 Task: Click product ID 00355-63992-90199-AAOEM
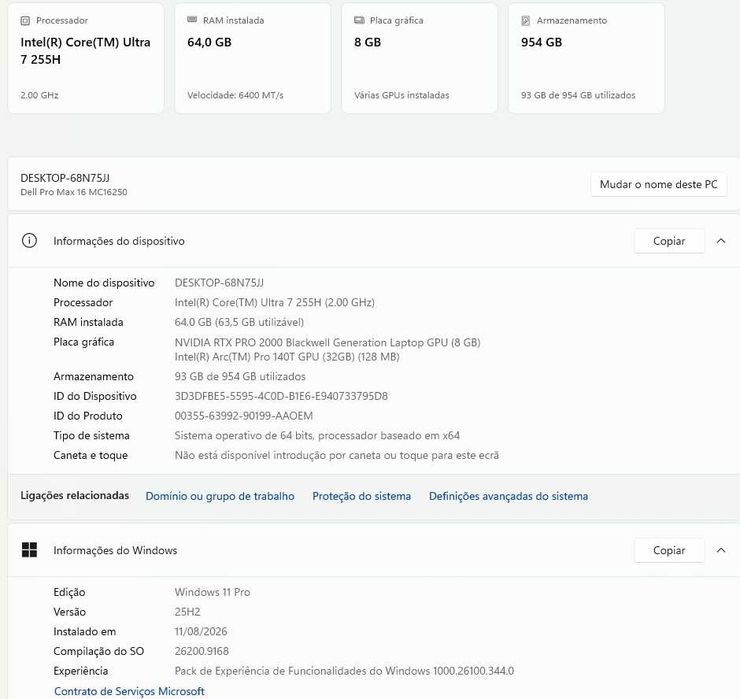point(244,416)
